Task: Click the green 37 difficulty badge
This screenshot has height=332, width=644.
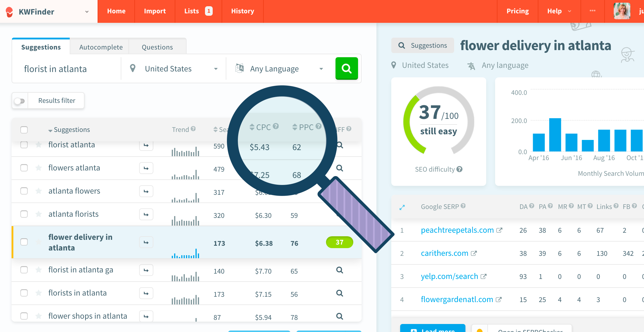Action: (339, 242)
